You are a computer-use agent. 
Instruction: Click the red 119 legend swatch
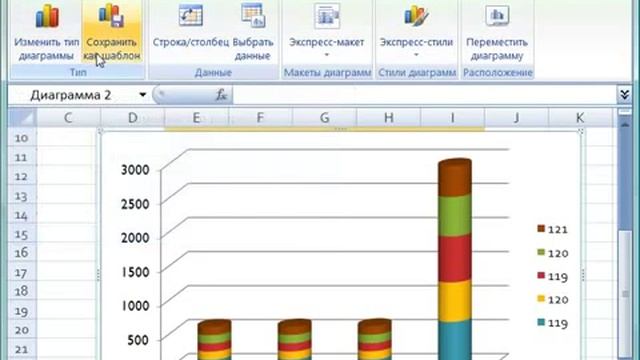tap(541, 276)
